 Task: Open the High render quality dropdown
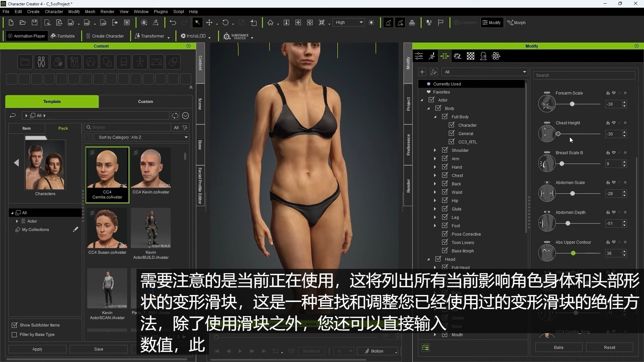pos(349,22)
